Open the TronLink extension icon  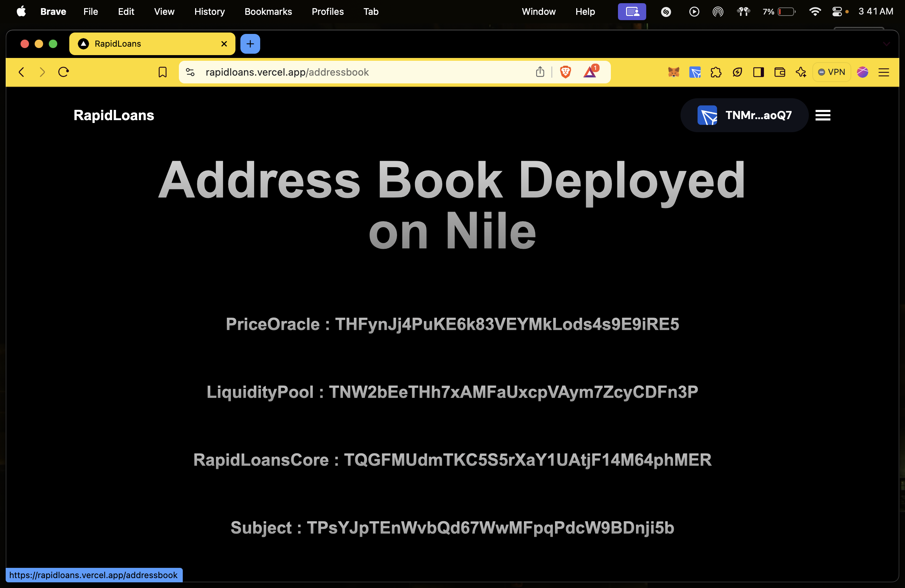tap(695, 72)
